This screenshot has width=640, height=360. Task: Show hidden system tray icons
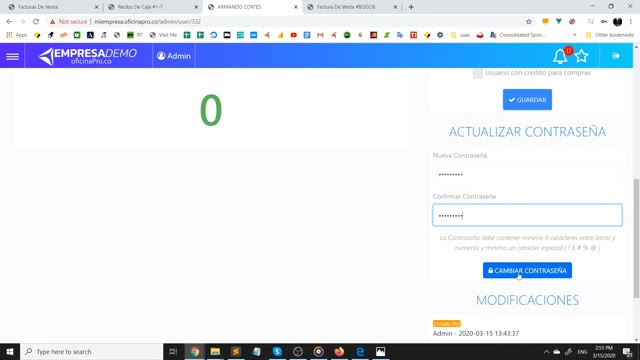coord(546,351)
